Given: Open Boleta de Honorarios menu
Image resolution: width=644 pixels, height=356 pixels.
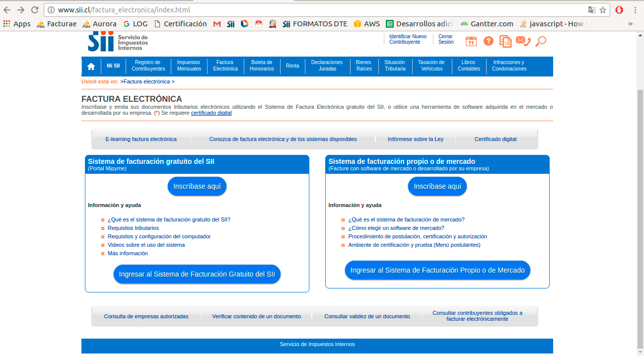Looking at the screenshot, I should point(262,66).
